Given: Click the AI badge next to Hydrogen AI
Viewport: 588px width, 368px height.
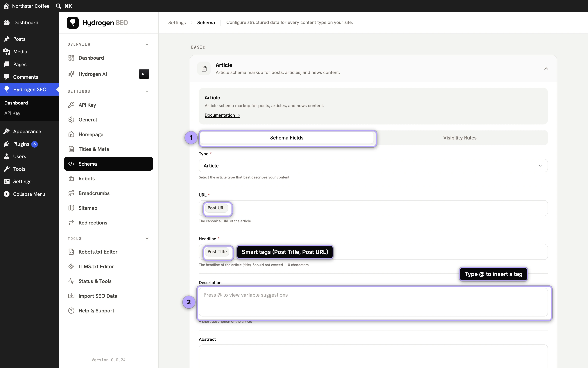Looking at the screenshot, I should coord(144,74).
